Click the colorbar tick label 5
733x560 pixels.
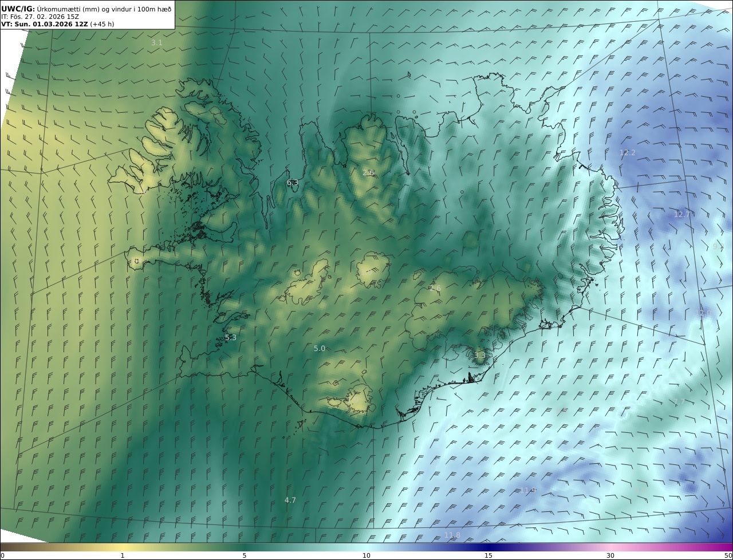click(x=245, y=556)
